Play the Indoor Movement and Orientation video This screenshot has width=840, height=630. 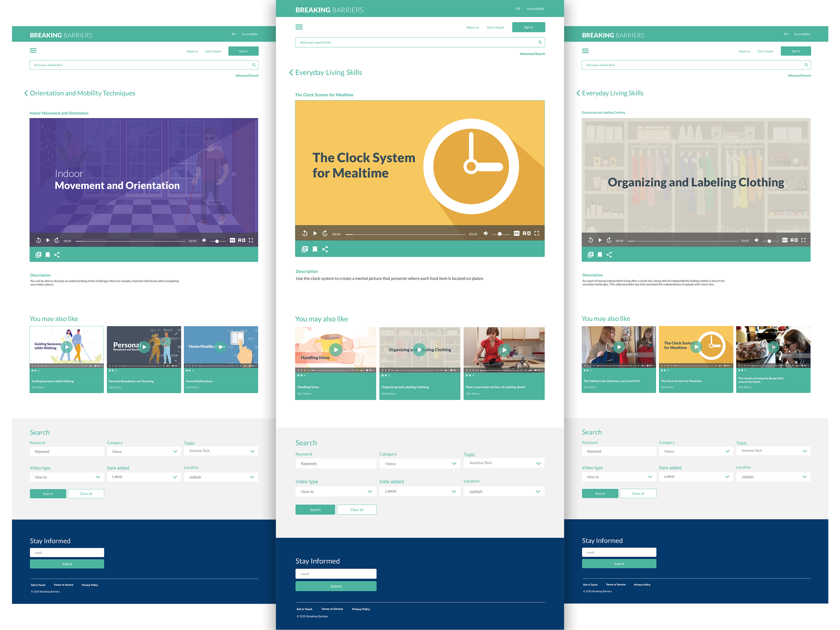(48, 240)
